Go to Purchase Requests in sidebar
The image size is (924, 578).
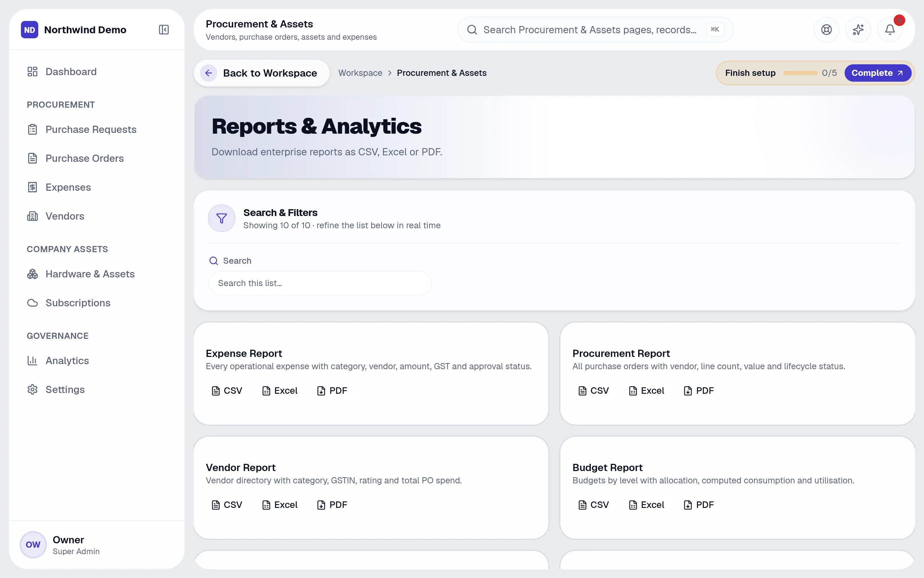point(97,130)
